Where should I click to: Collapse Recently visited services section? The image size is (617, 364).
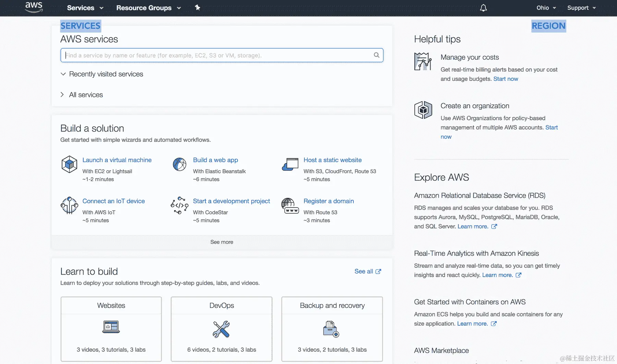106,74
